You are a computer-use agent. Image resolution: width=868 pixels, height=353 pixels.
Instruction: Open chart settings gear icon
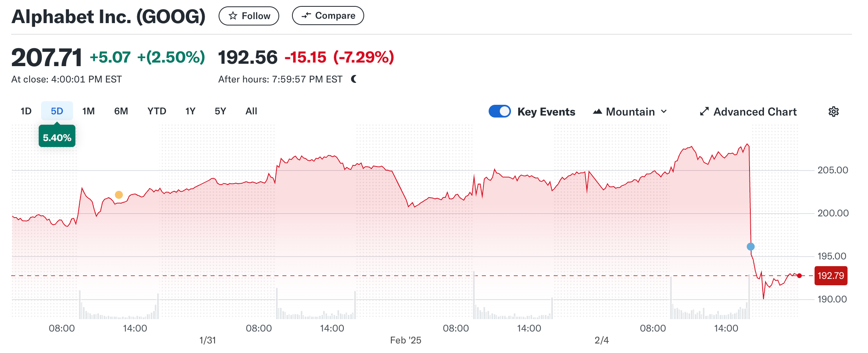click(833, 112)
